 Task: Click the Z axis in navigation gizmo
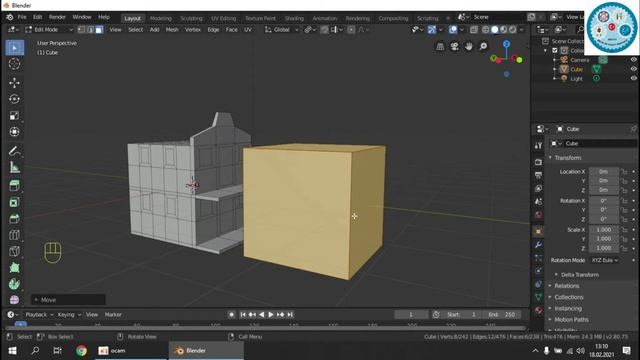[507, 44]
